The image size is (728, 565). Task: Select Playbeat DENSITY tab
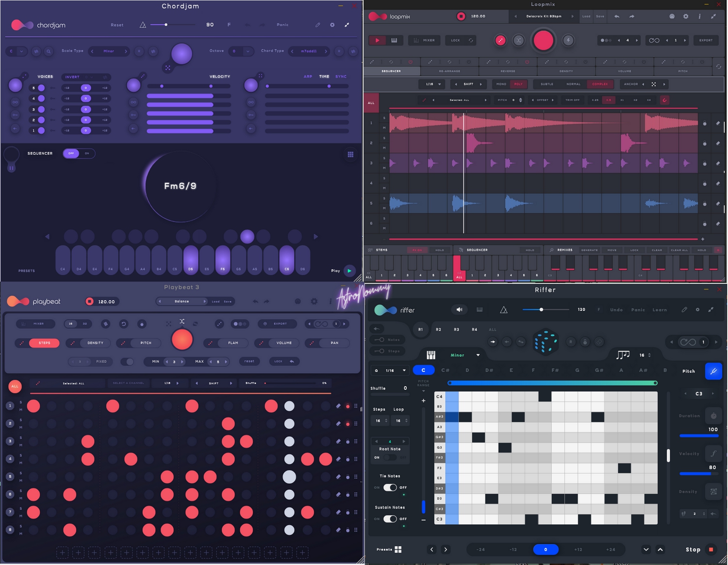(90, 343)
